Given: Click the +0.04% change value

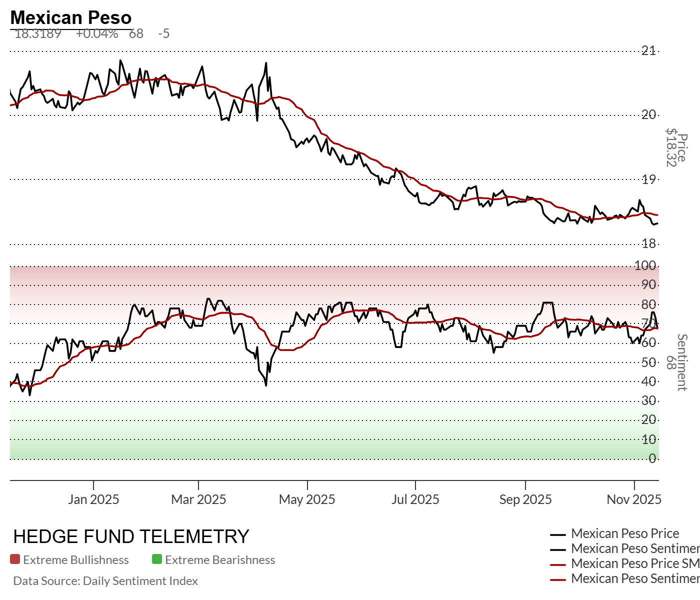Looking at the screenshot, I should (x=97, y=33).
